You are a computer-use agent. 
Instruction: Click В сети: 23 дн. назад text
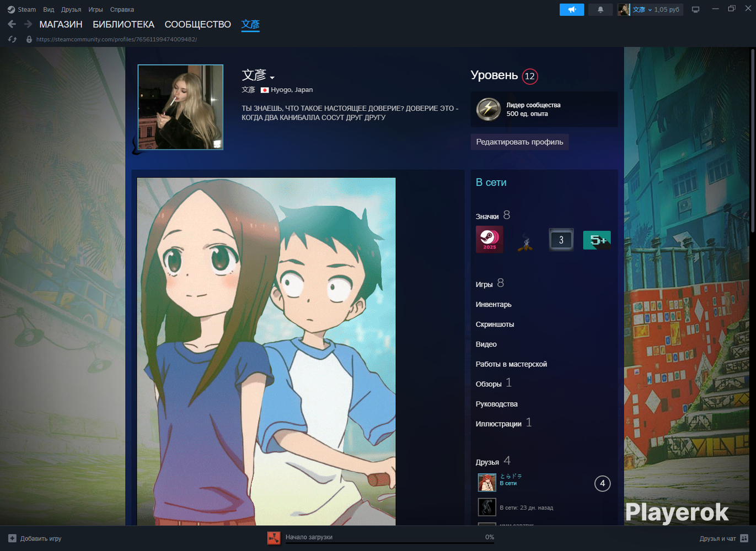[x=526, y=507]
